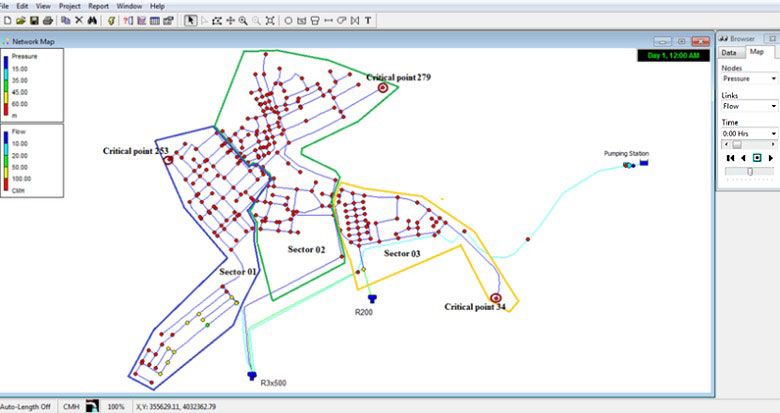The height and width of the screenshot is (413, 780).
Task: Copy the network map to clipboard
Action: point(65,20)
